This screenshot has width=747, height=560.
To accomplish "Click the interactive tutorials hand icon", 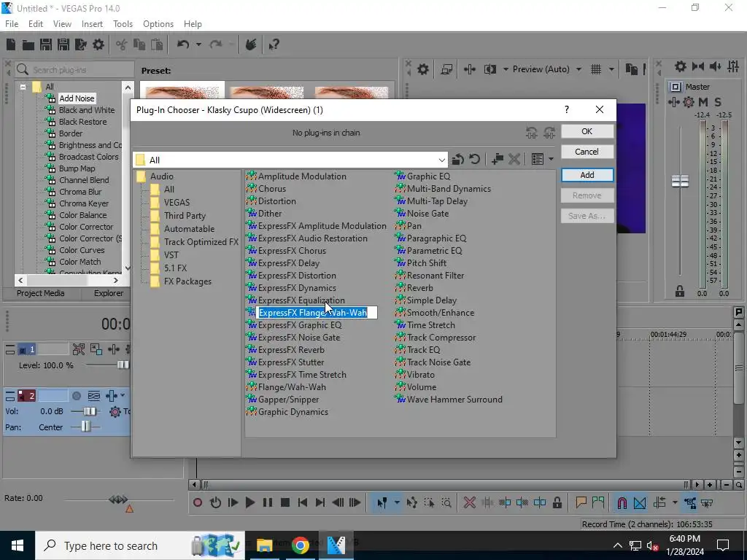I will pyautogui.click(x=251, y=44).
